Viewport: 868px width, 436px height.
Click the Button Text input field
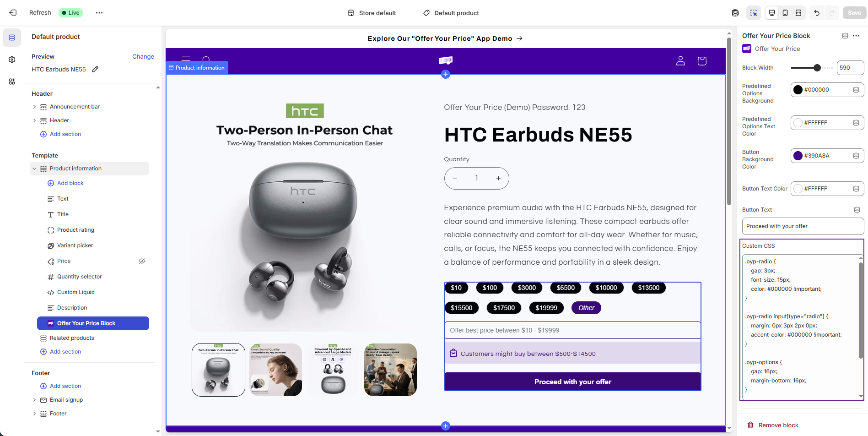pos(803,226)
